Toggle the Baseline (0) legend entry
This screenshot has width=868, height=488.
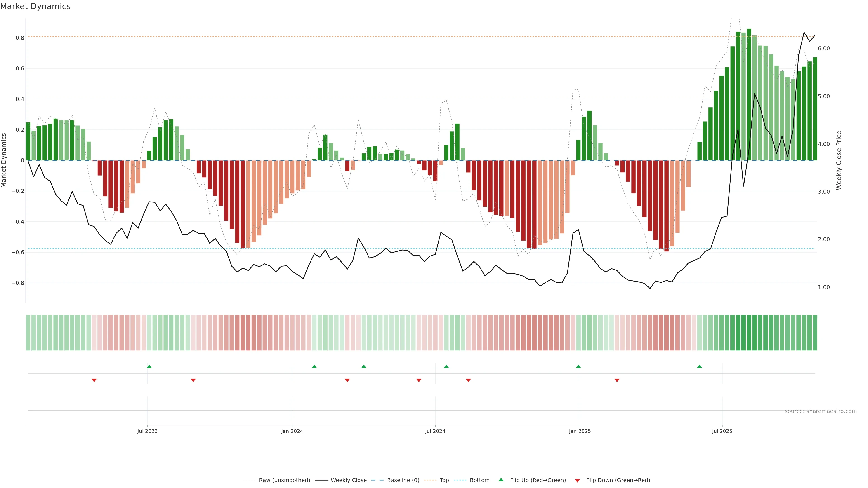(403, 480)
